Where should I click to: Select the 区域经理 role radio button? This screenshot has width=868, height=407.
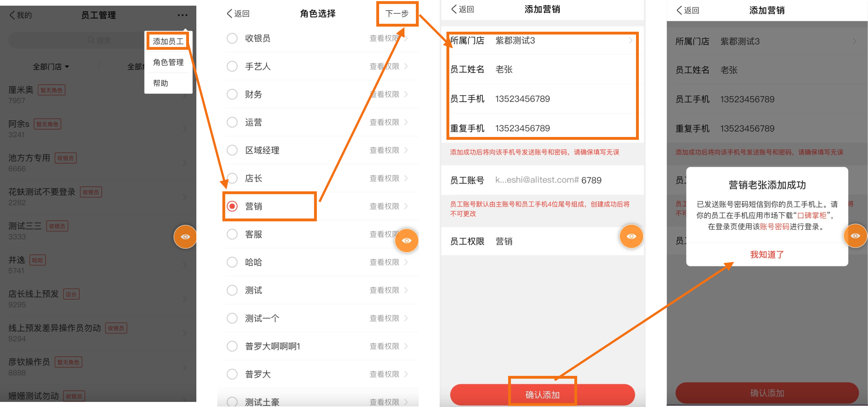click(232, 150)
